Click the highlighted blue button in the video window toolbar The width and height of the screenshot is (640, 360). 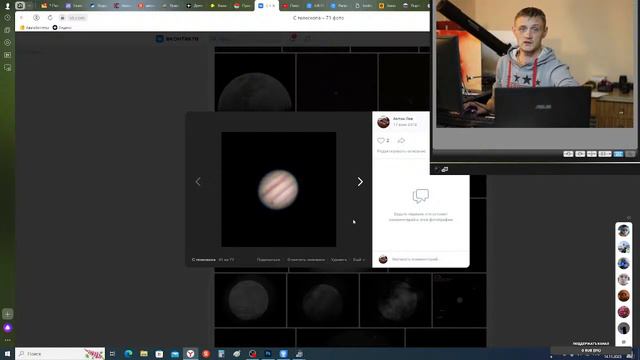pyautogui.click(x=618, y=154)
